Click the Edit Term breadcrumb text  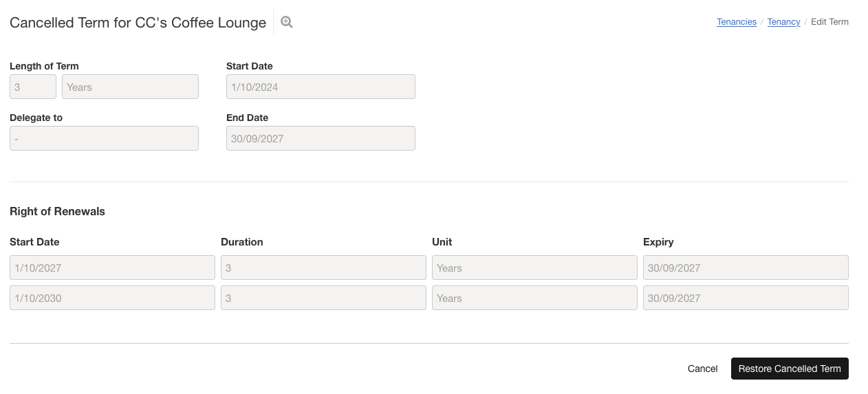point(829,22)
